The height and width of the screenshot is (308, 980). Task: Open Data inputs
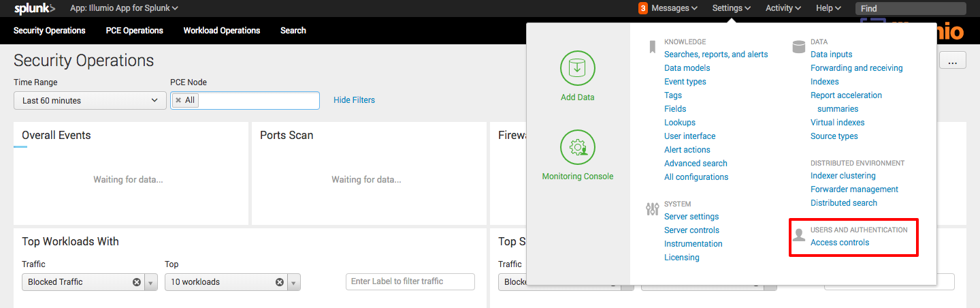pyautogui.click(x=832, y=55)
